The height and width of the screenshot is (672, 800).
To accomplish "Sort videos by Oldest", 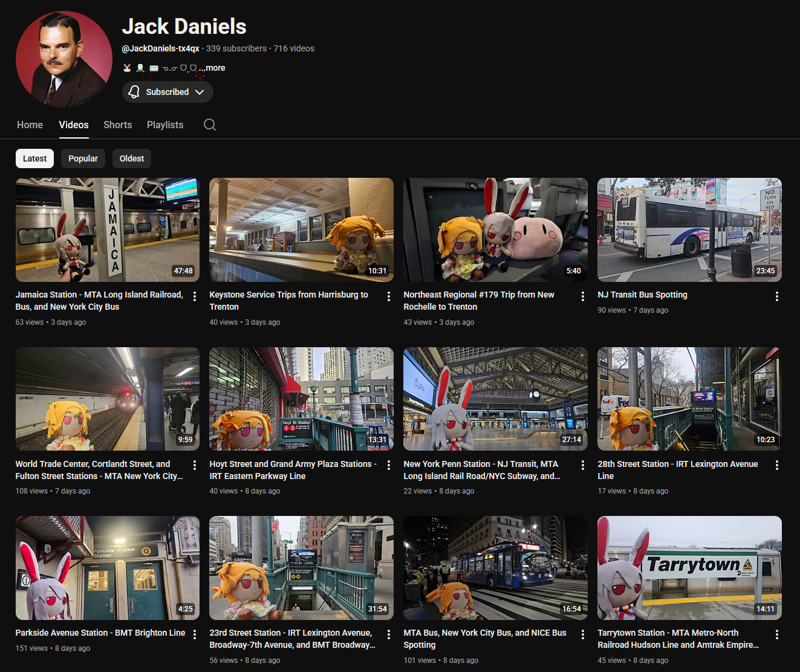I will click(131, 158).
